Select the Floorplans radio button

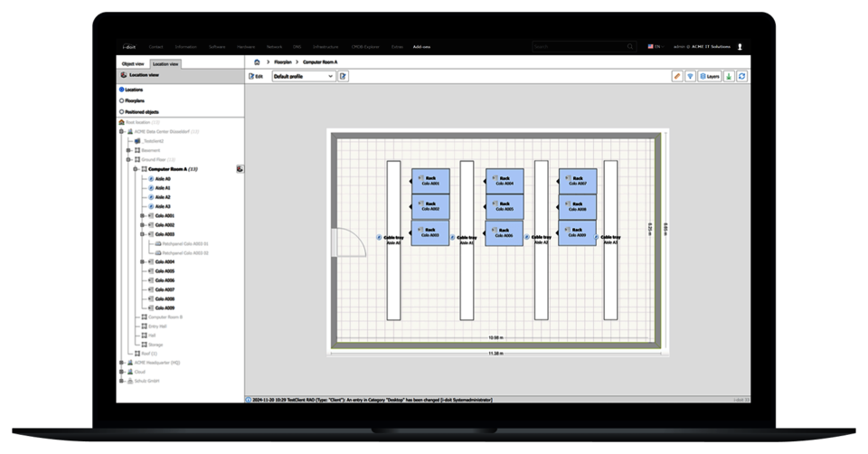point(122,100)
